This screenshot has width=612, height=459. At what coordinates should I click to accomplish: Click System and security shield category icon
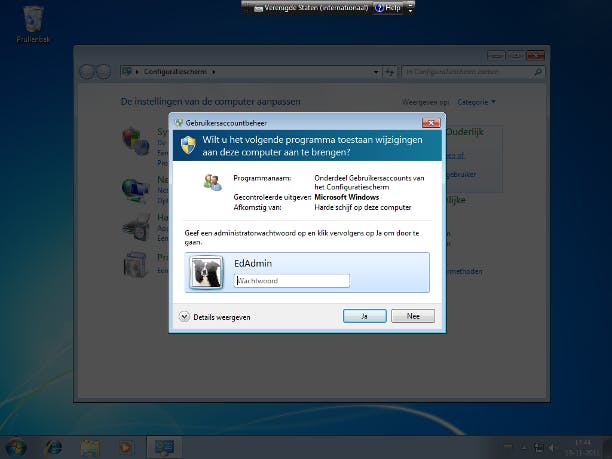(x=135, y=141)
